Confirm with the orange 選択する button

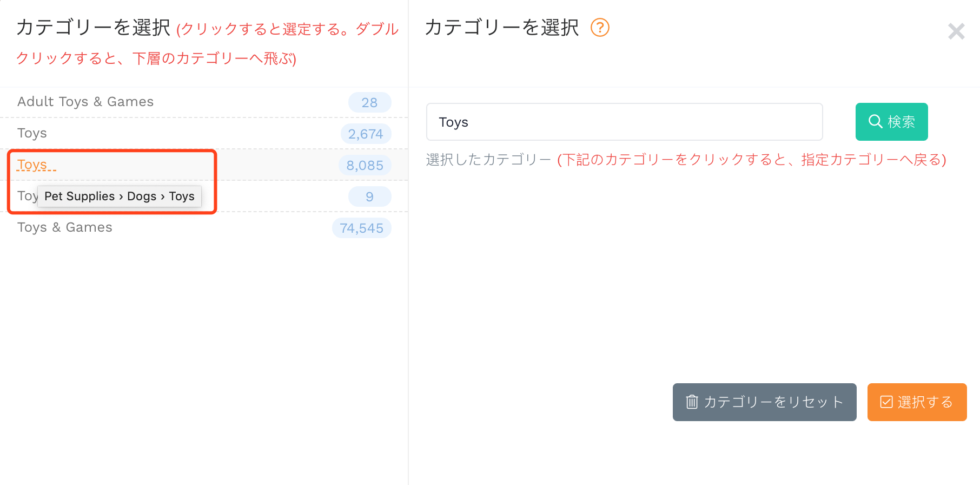pyautogui.click(x=917, y=402)
